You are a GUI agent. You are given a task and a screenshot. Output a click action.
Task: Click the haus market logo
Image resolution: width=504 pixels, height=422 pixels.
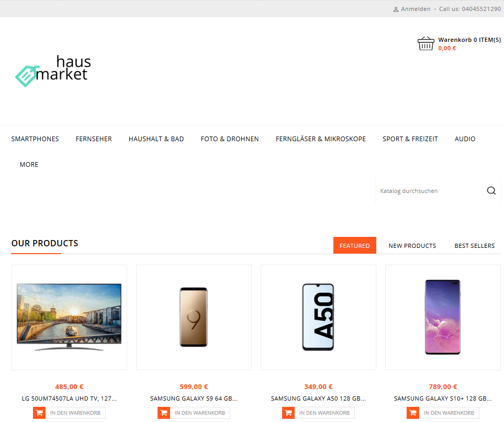coord(53,71)
